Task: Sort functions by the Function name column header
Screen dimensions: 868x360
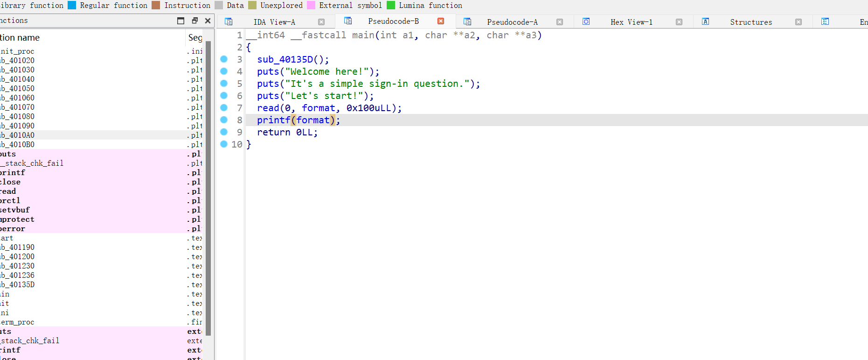Action: click(92, 37)
